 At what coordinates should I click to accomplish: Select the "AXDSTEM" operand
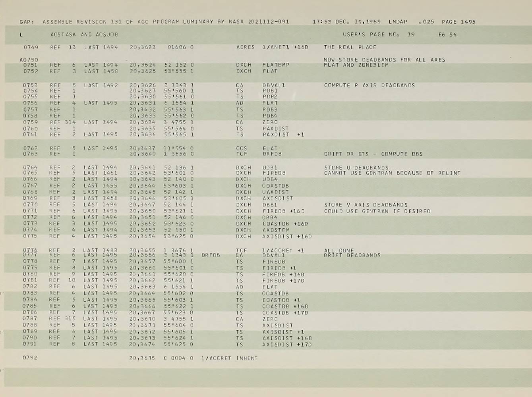(x=276, y=230)
